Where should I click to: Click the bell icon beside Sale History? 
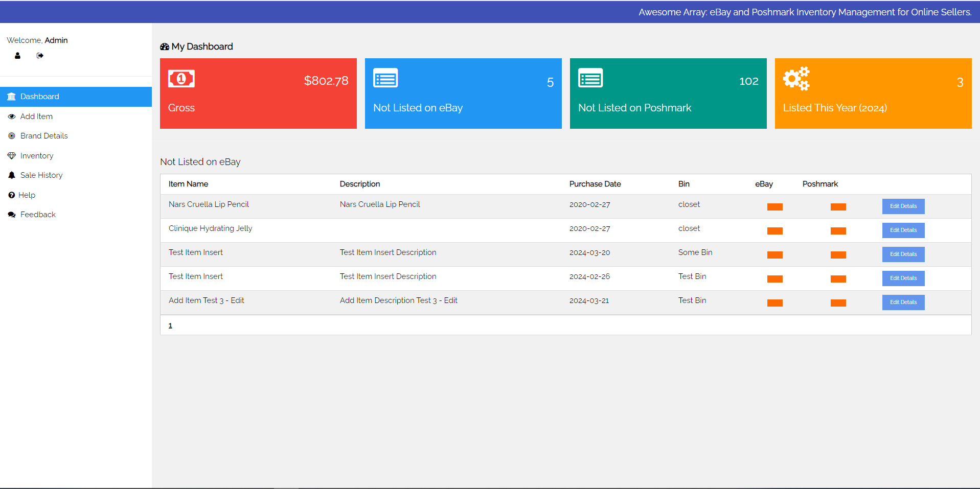pos(12,175)
